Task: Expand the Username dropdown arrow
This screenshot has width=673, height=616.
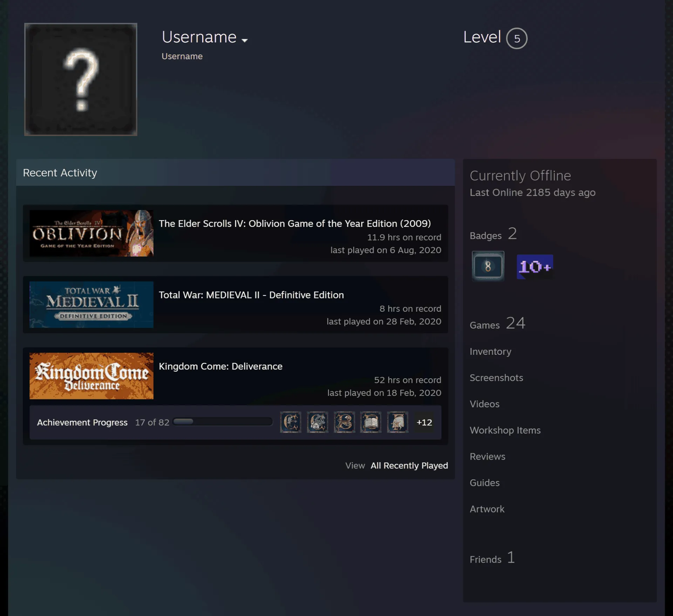Action: pos(245,40)
